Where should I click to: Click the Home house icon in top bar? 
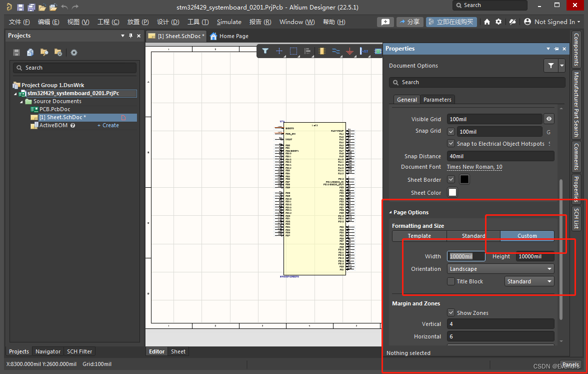click(x=487, y=22)
